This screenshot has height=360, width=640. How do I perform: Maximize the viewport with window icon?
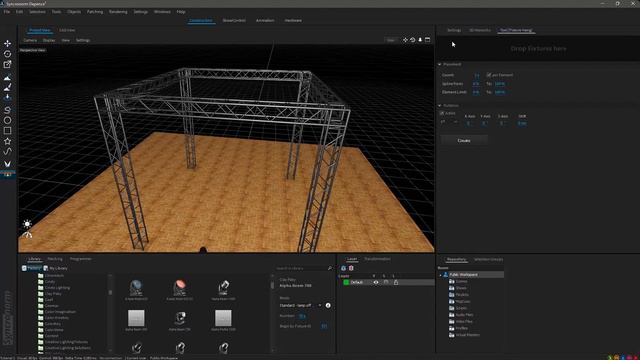[427, 40]
